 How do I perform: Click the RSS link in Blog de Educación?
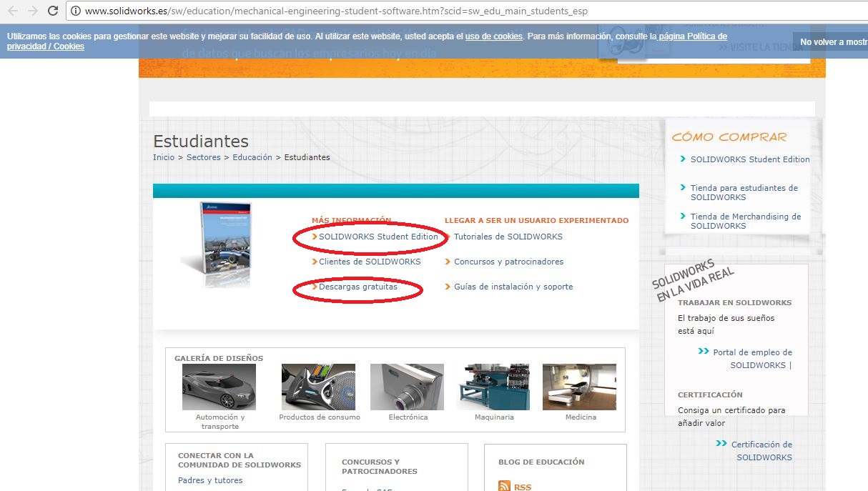point(523,487)
